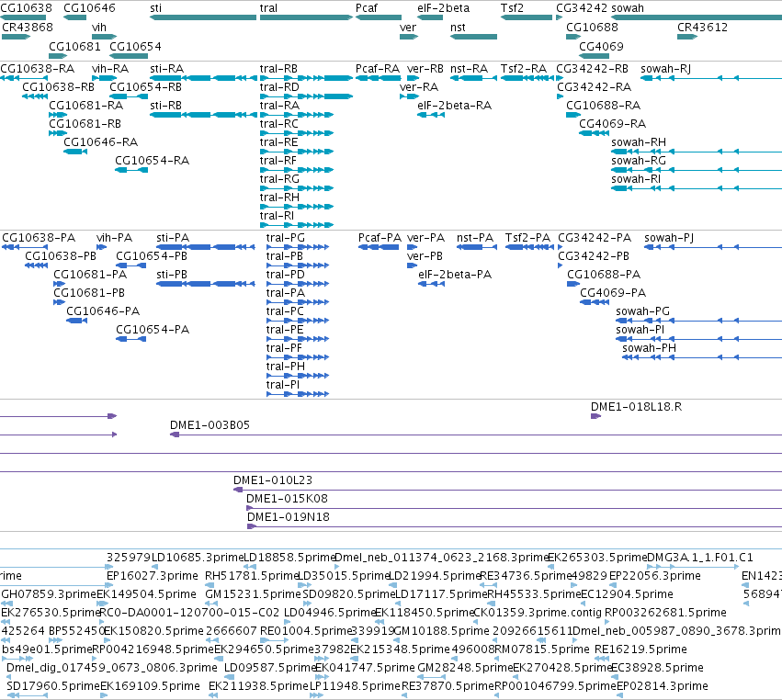The width and height of the screenshot is (782, 700).
Task: Select the nst gene feature
Action: 473,37
